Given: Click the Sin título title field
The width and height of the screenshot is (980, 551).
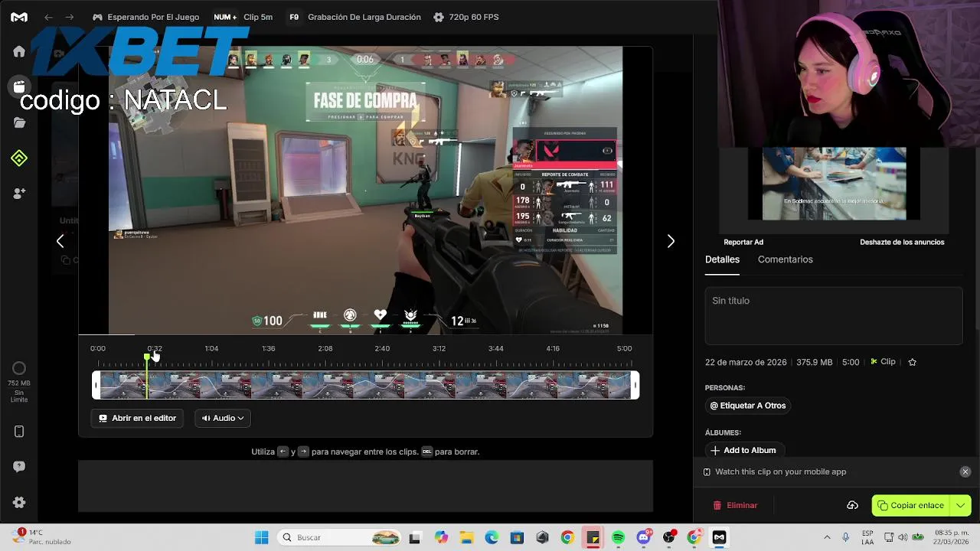Looking at the screenshot, I should [x=834, y=315].
